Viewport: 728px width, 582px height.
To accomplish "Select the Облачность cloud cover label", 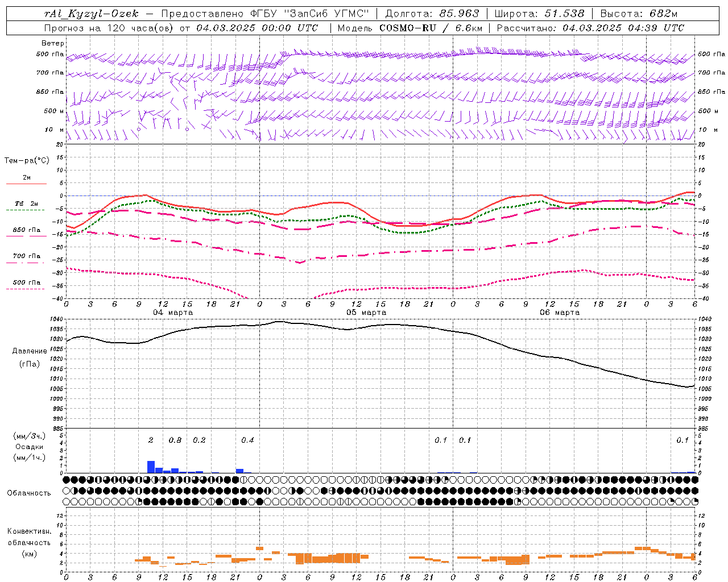I will tap(29, 493).
